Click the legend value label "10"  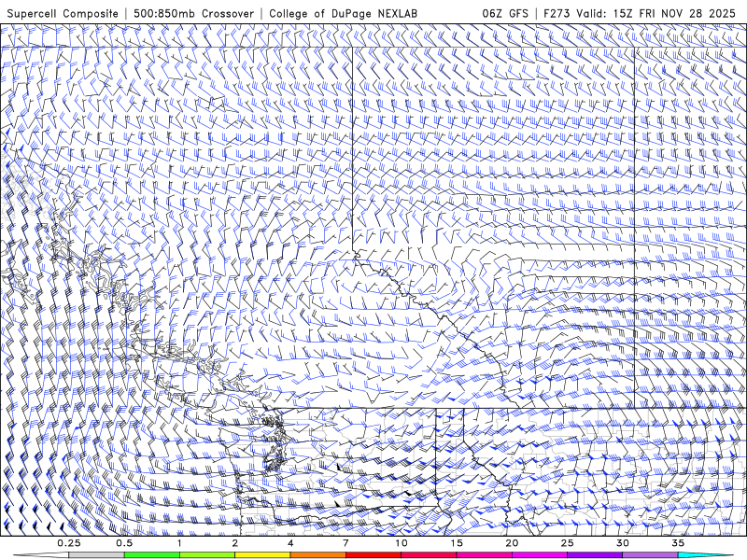pyautogui.click(x=402, y=543)
